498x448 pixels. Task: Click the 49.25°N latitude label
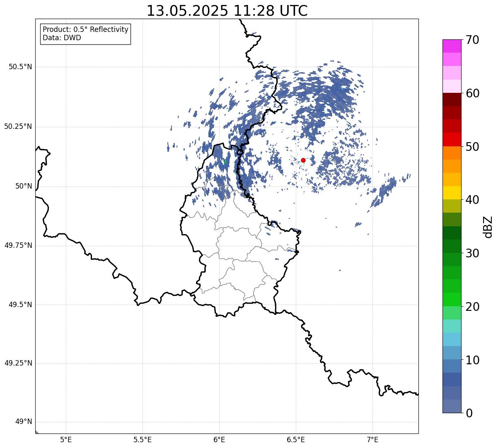click(18, 363)
